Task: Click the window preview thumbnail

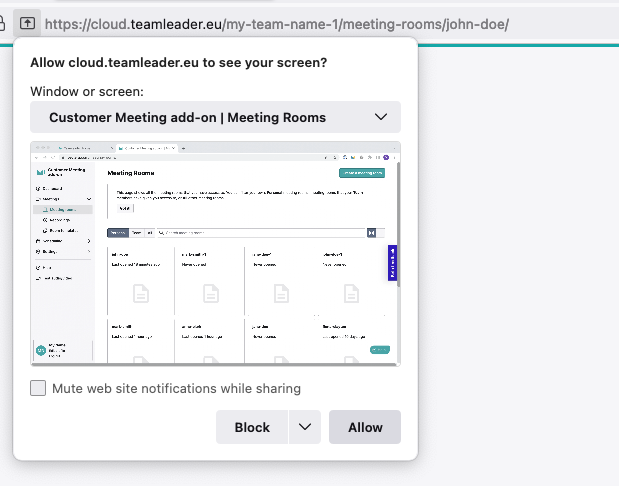Action: 216,254
